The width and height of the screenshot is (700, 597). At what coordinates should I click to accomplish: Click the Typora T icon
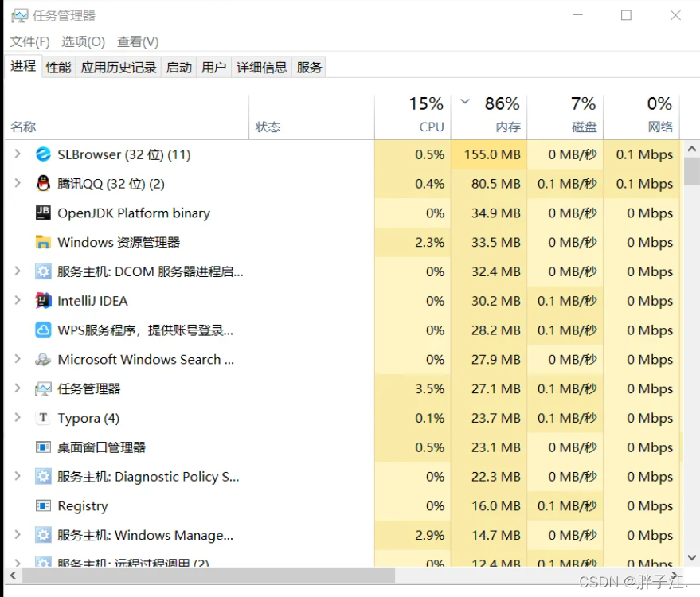click(x=43, y=418)
